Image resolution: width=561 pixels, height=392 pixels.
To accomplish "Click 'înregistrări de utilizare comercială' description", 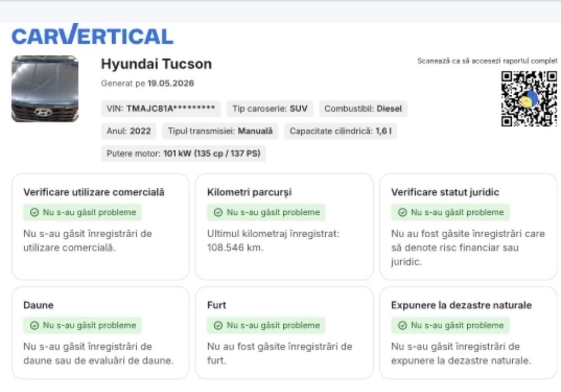I will coord(88,241).
